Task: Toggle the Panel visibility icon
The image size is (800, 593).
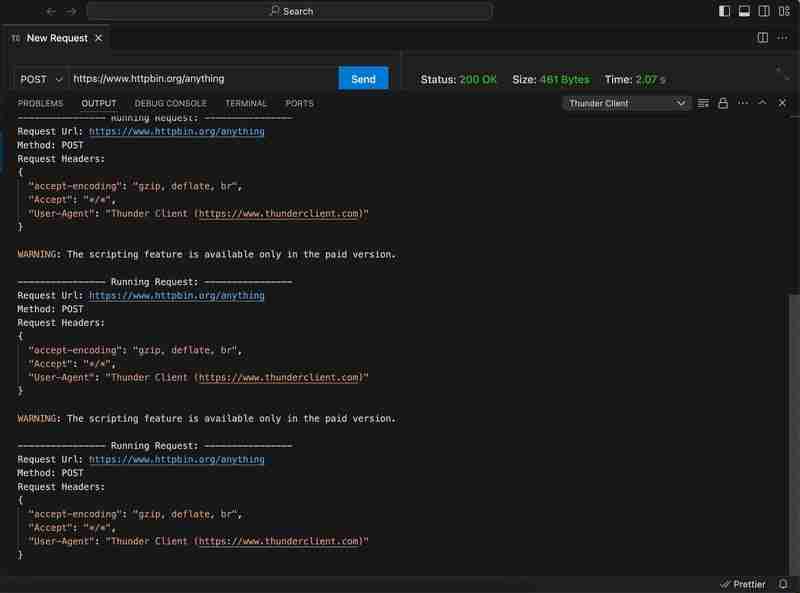Action: [744, 11]
